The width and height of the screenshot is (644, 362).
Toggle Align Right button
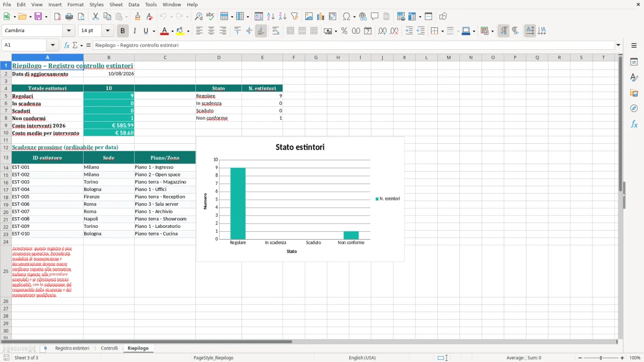pyautogui.click(x=223, y=31)
